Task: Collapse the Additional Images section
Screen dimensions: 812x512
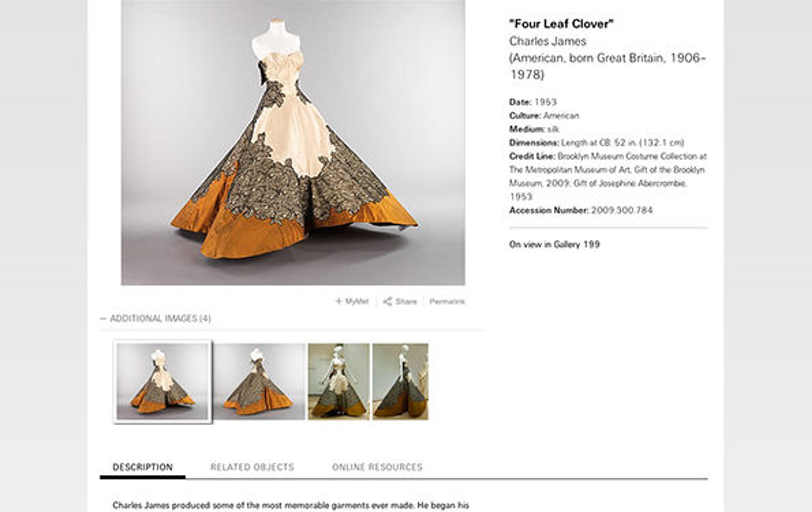Action: (x=103, y=318)
